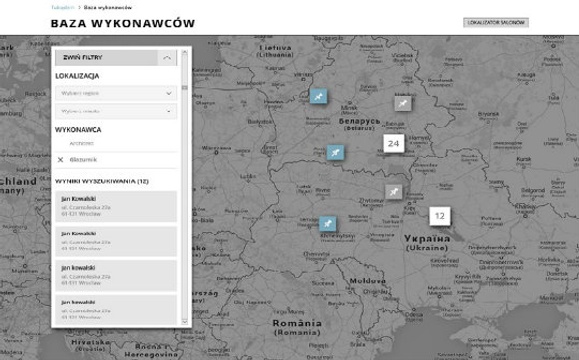Click the scrollbar down arrow in panel
Viewport: 579px width, 360px height.
[185, 322]
